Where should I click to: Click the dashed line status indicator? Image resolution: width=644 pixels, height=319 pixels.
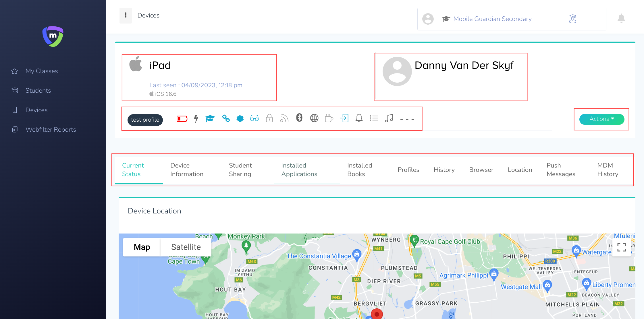pos(407,119)
